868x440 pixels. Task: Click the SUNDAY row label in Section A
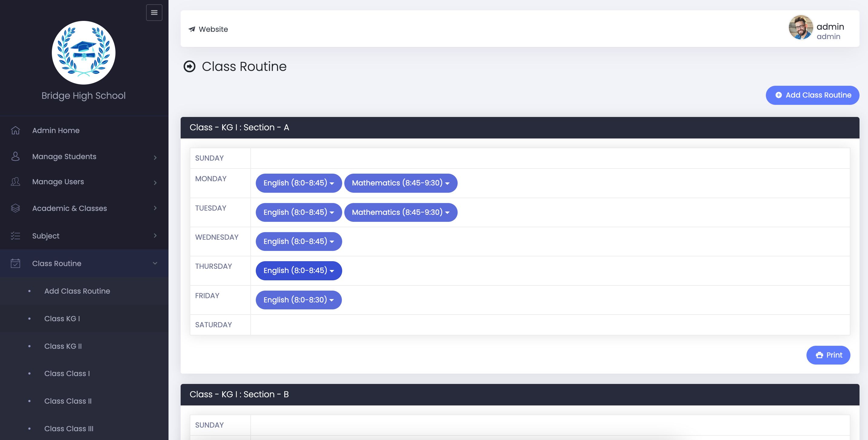[209, 158]
